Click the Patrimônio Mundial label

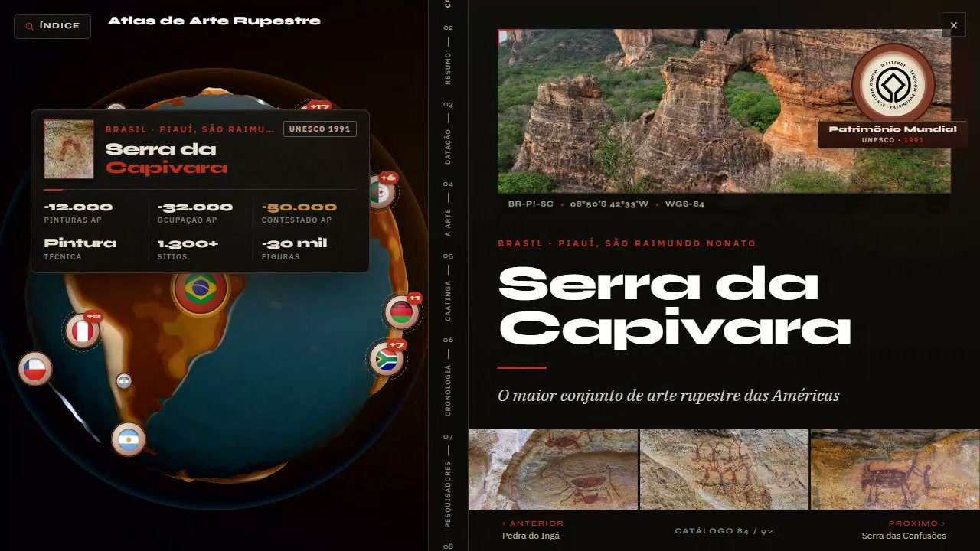pos(893,129)
